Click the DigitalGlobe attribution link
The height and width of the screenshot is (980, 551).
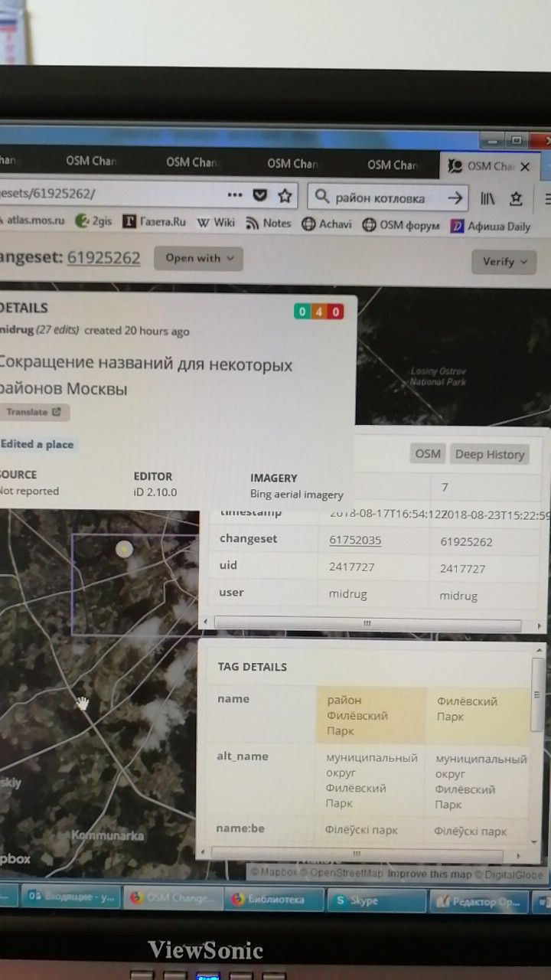click(510, 875)
